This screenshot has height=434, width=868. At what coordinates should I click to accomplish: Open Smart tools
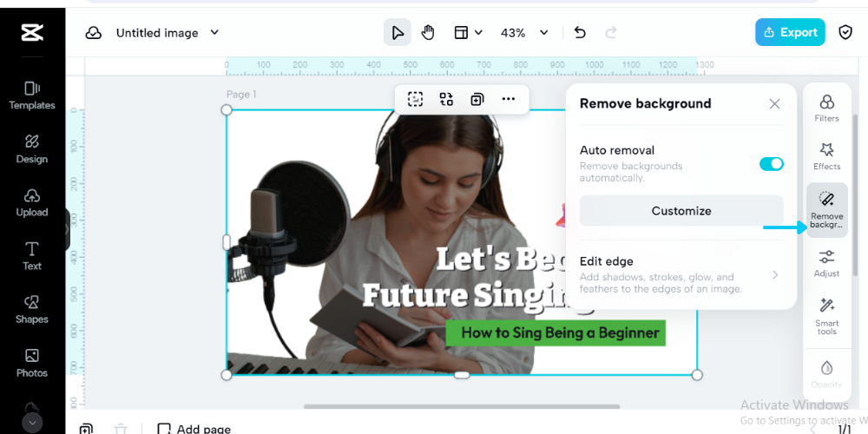(x=826, y=316)
